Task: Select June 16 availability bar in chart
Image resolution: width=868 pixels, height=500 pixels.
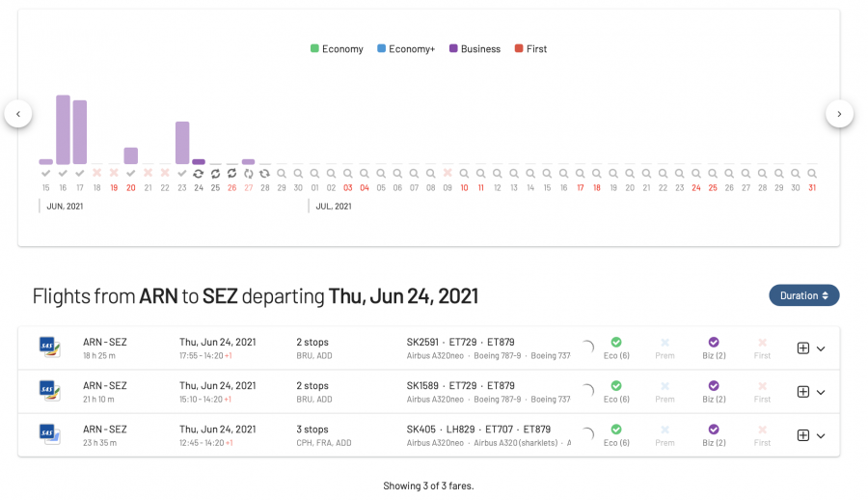Action: point(63,130)
